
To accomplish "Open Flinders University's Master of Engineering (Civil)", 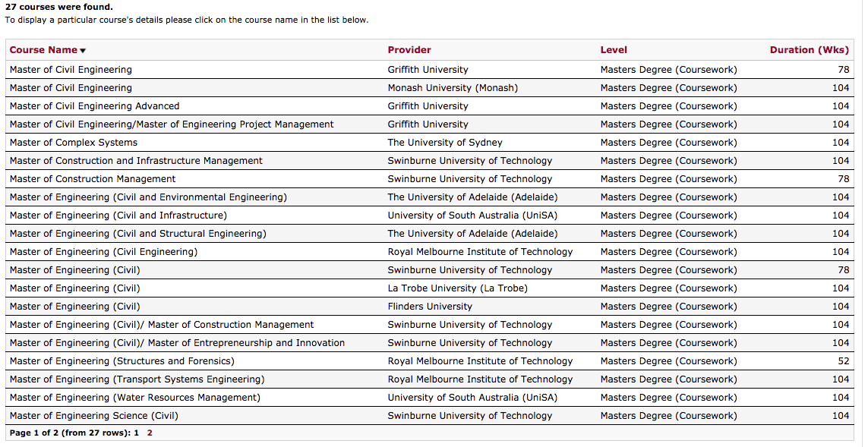I will click(x=74, y=307).
